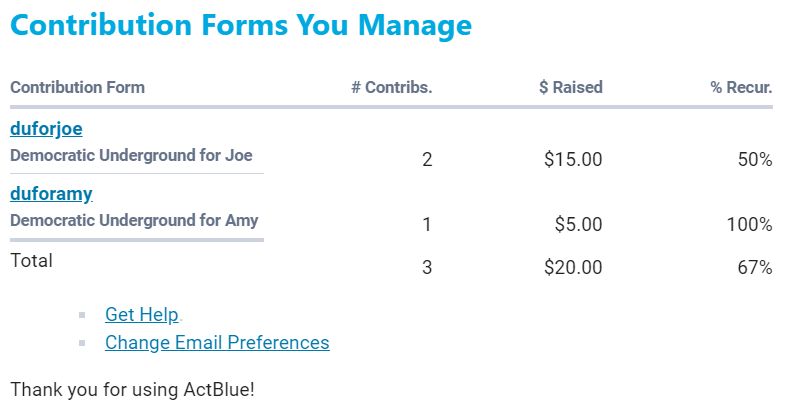Click the % Recur. column header
789x403 pixels.
pos(741,87)
